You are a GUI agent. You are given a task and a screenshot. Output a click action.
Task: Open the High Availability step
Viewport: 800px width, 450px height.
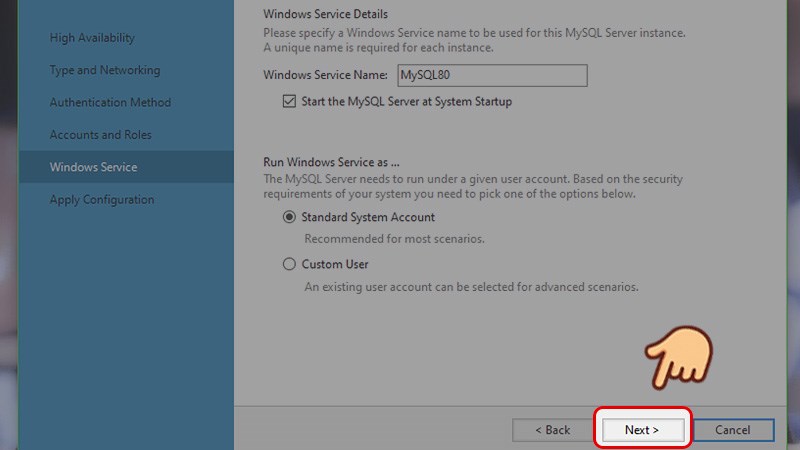92,38
